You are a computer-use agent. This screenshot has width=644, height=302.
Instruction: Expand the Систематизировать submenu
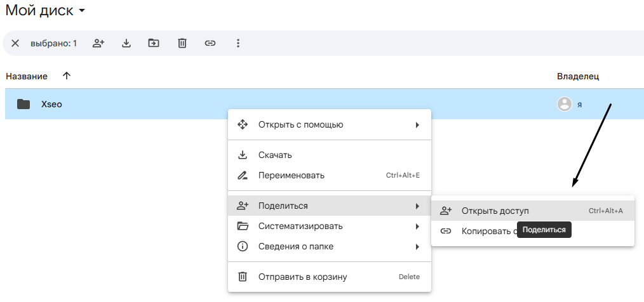click(330, 226)
